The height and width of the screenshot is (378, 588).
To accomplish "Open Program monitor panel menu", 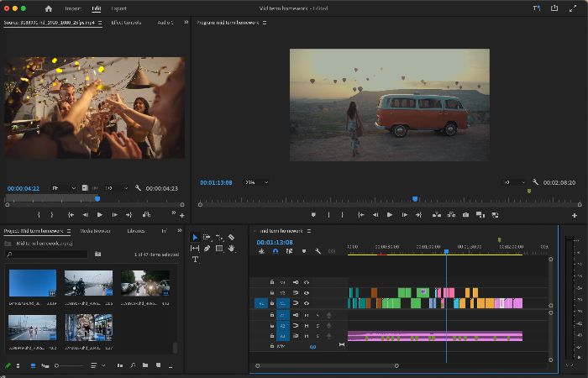I will (265, 23).
